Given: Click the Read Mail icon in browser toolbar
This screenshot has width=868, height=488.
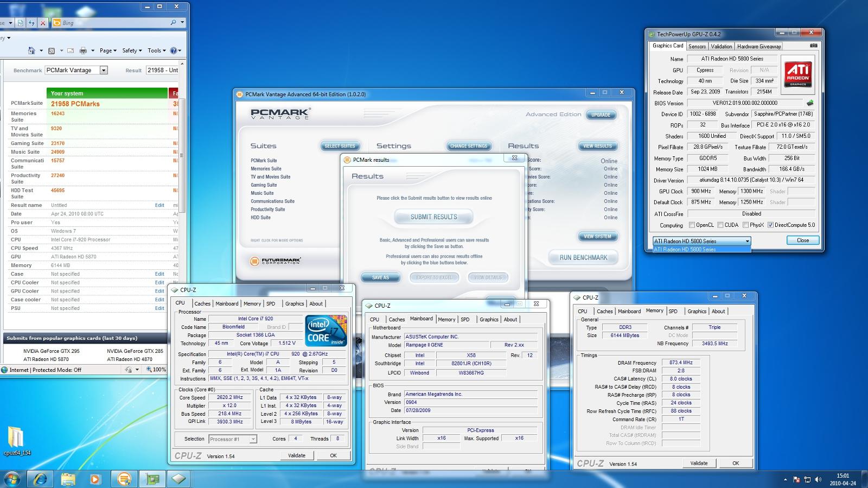Looking at the screenshot, I should (x=71, y=50).
